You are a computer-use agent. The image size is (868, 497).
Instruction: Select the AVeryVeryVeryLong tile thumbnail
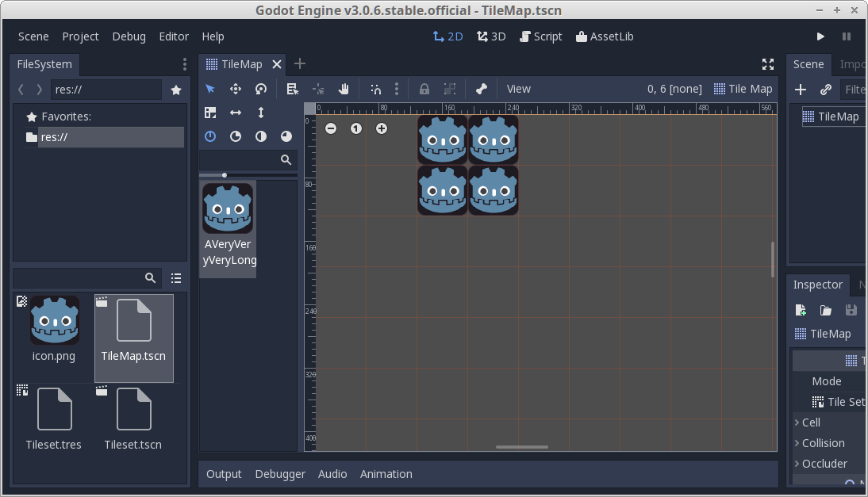[228, 208]
